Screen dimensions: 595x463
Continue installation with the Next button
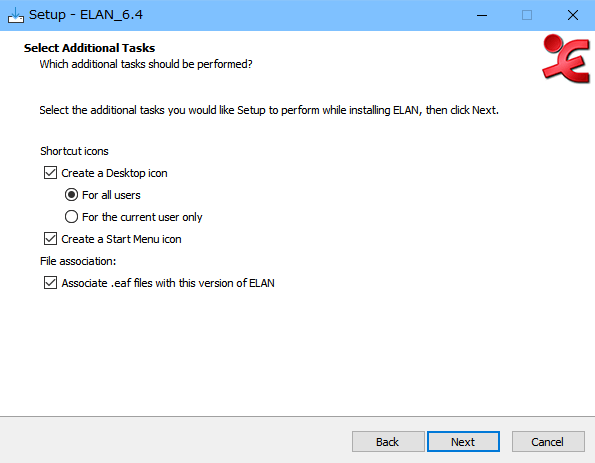coord(463,442)
